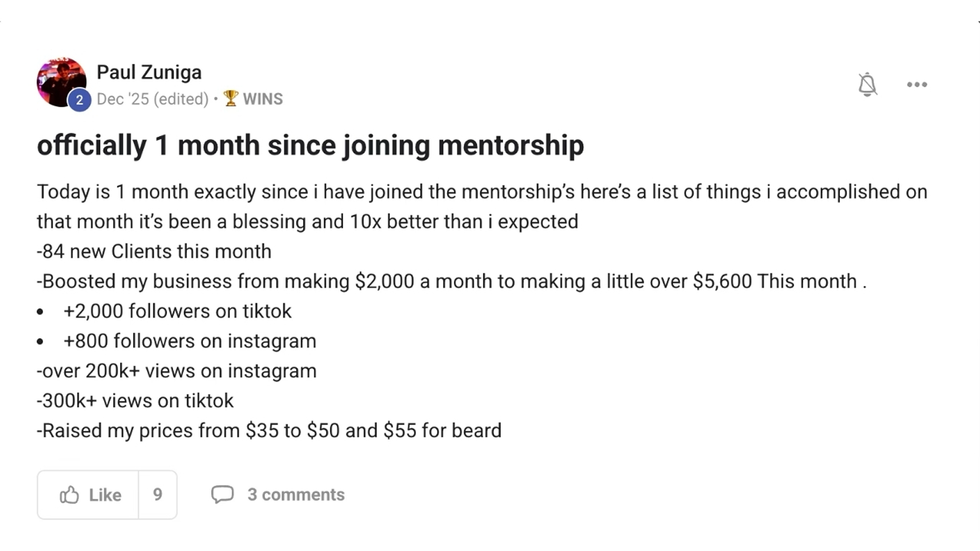The height and width of the screenshot is (551, 980).
Task: Open the Paul Zuniga author name link
Action: [x=149, y=72]
